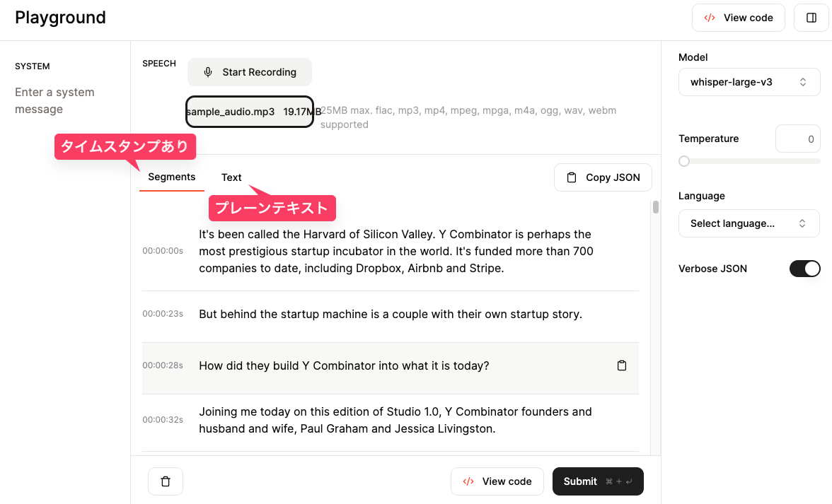The height and width of the screenshot is (504, 832).
Task: Click the clipboard icon in Copy JSON
Action: tap(572, 177)
